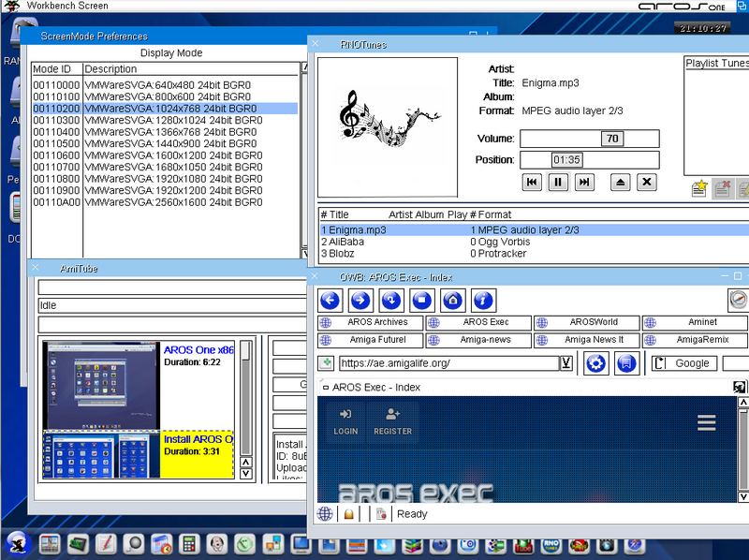Stop page loading with the stop icon
This screenshot has height=560, width=749.
(421, 301)
